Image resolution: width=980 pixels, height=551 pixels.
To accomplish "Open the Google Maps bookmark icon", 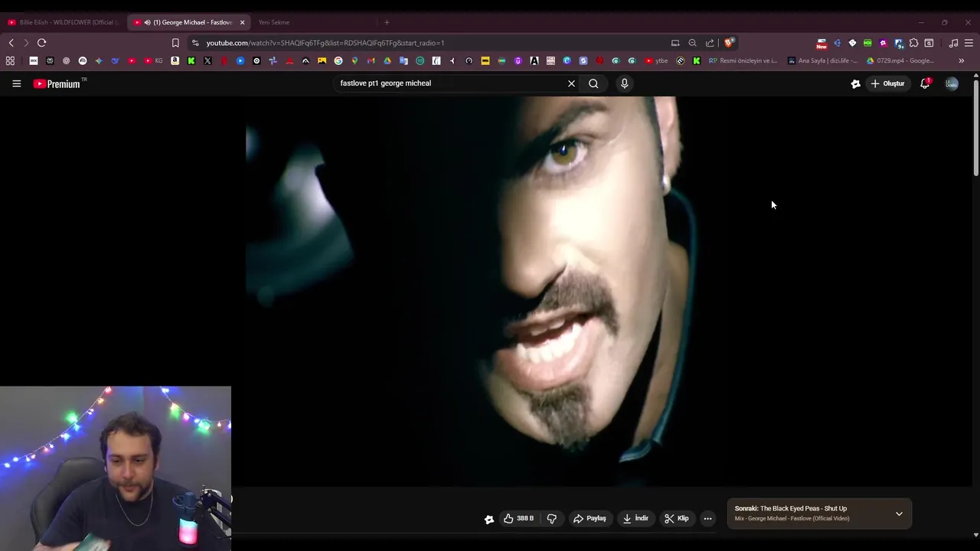I will tap(354, 60).
